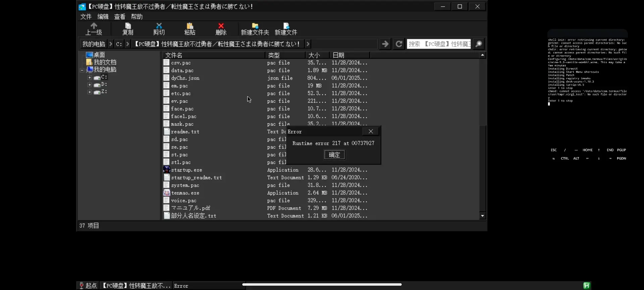644x290 pixels.
Task: Select the data.pac file row
Action: (265, 70)
